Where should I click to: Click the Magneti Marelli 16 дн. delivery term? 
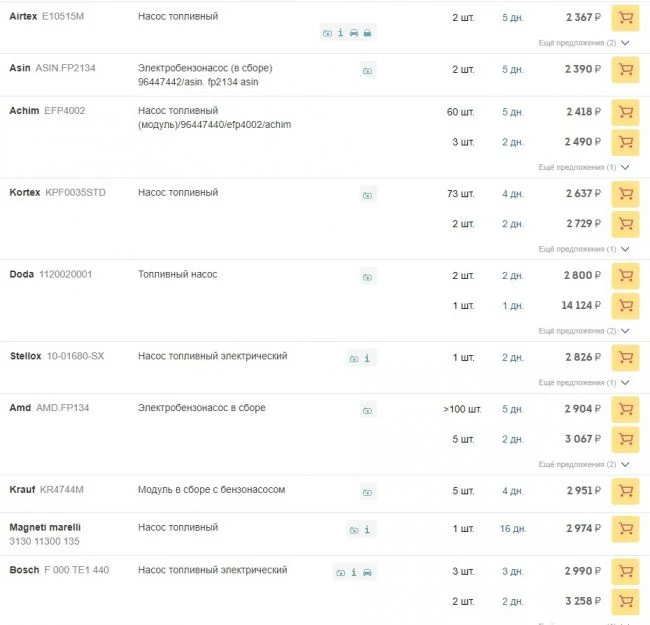click(x=512, y=529)
